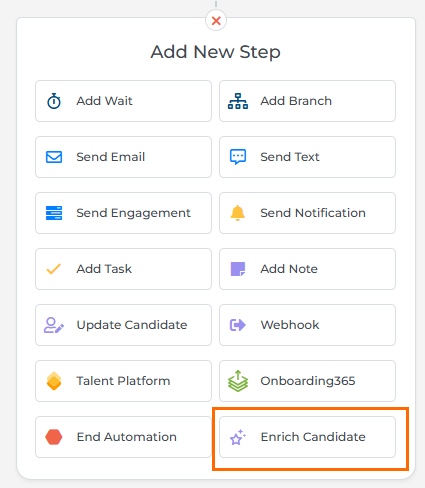The image size is (425, 488).
Task: Click the Add Branch text
Action: 296,101
